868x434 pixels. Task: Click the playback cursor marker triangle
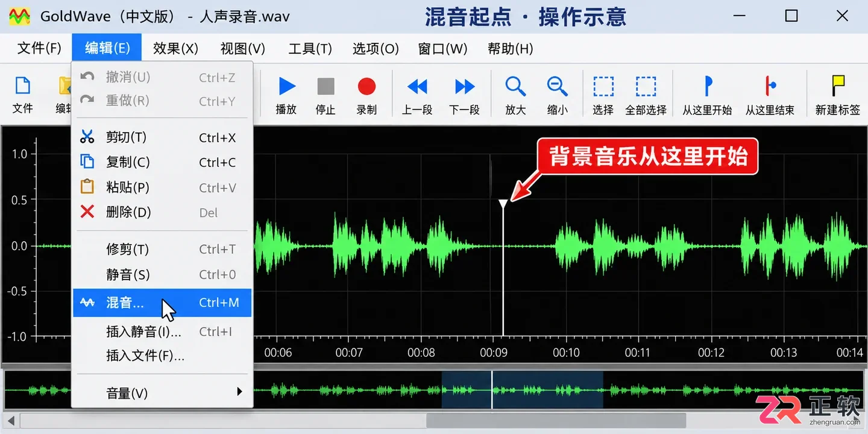503,205
